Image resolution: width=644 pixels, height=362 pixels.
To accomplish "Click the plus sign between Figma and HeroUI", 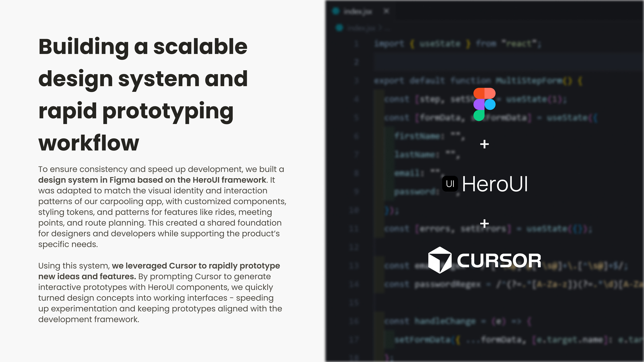I will 484,144.
